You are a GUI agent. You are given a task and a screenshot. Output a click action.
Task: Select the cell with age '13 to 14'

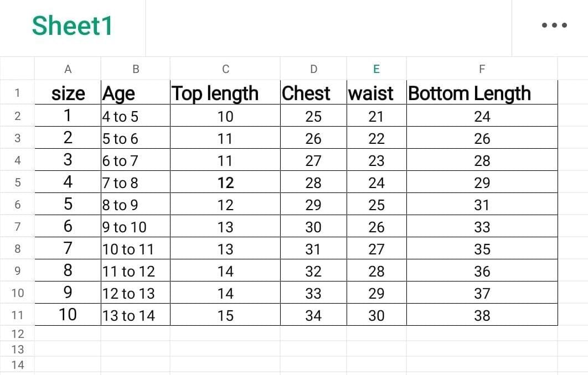pos(128,315)
